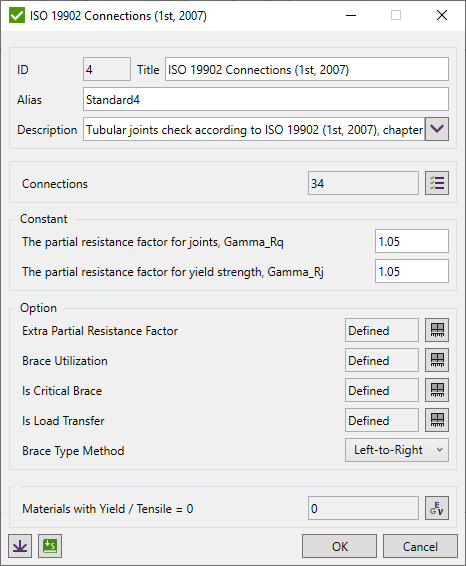
Task: Click the 'Constant' group heading
Action: (x=44, y=219)
